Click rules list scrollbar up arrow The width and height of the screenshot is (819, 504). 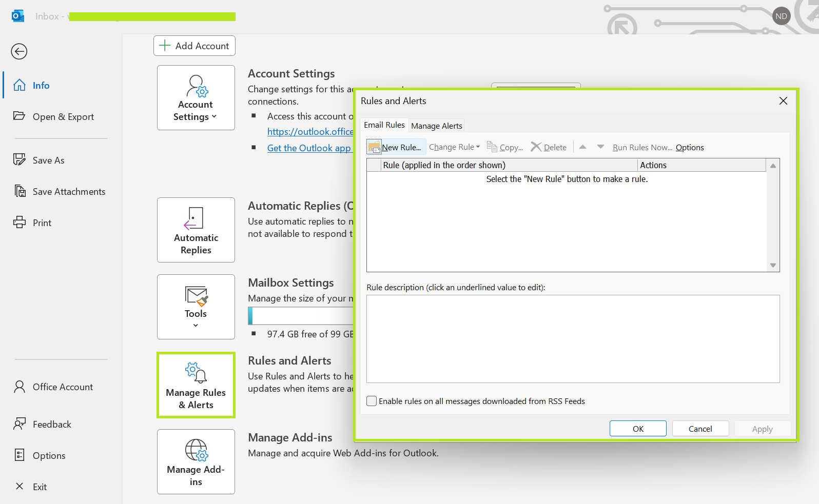click(x=773, y=166)
